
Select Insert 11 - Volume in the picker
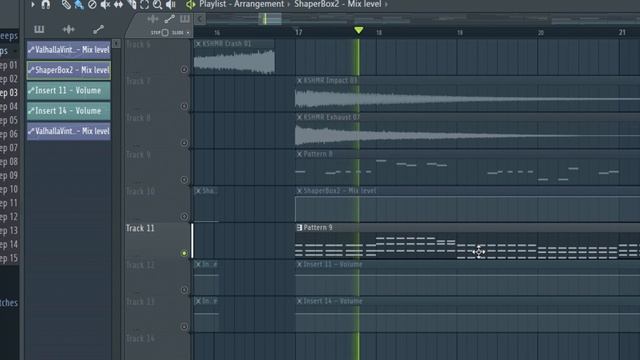(x=69, y=90)
